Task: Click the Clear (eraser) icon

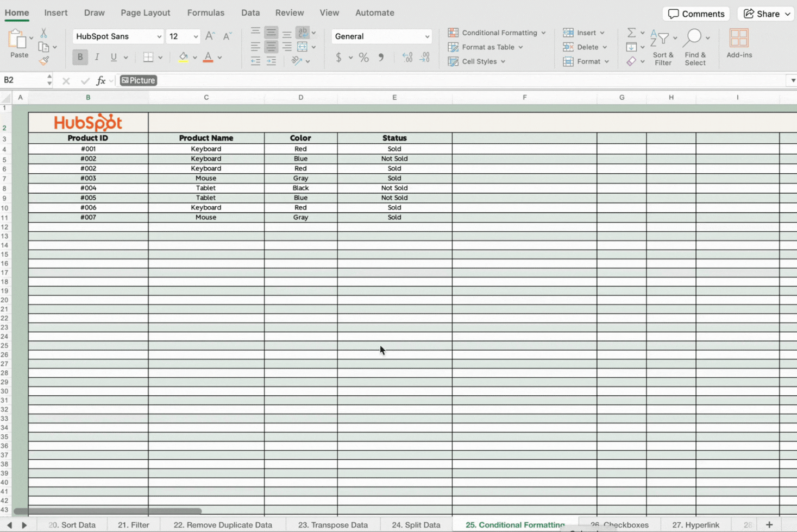Action: tap(632, 61)
